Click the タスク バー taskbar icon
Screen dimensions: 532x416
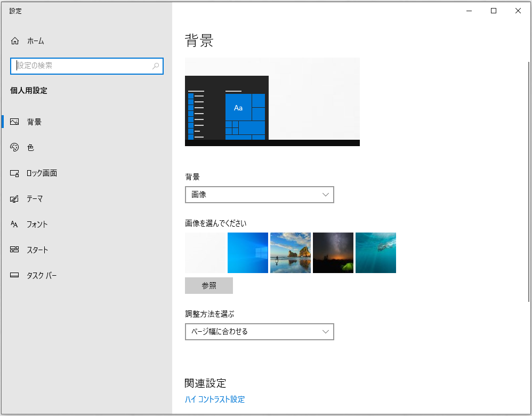14,275
